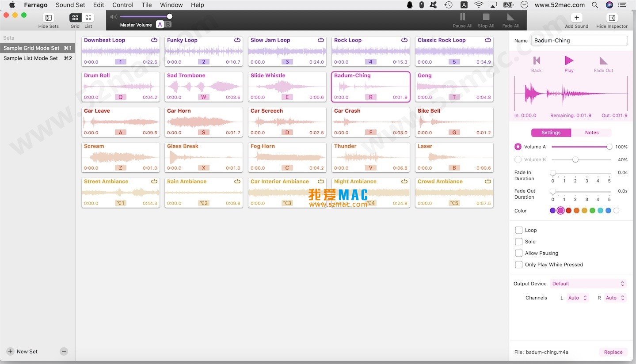Switch master volume to A
Screen dimensions: 636x364
pyautogui.click(x=160, y=25)
